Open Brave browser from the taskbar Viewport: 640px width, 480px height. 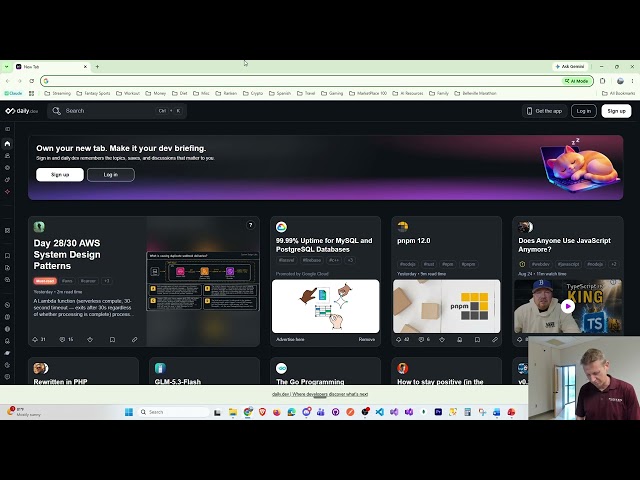pyautogui.click(x=262, y=412)
